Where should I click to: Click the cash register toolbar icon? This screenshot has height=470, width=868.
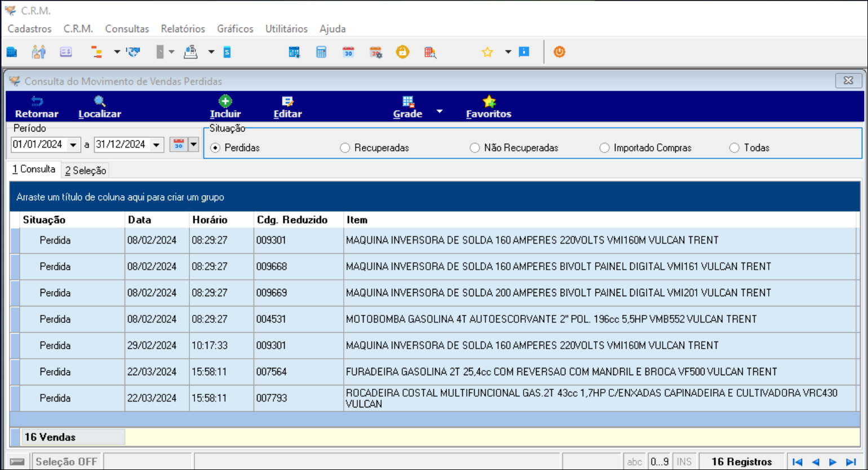point(191,52)
